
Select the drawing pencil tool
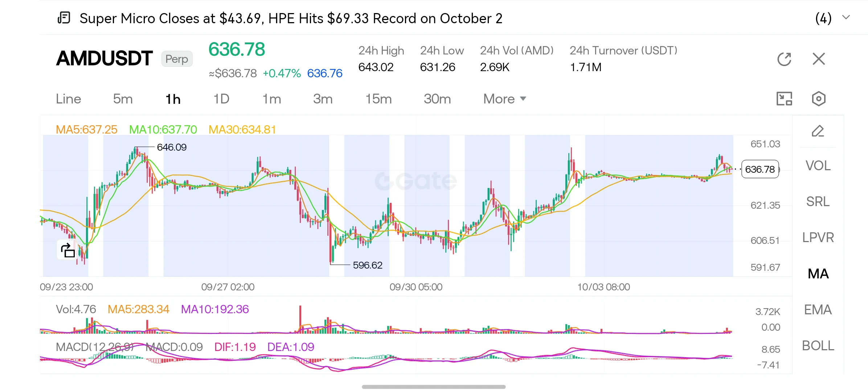(818, 131)
